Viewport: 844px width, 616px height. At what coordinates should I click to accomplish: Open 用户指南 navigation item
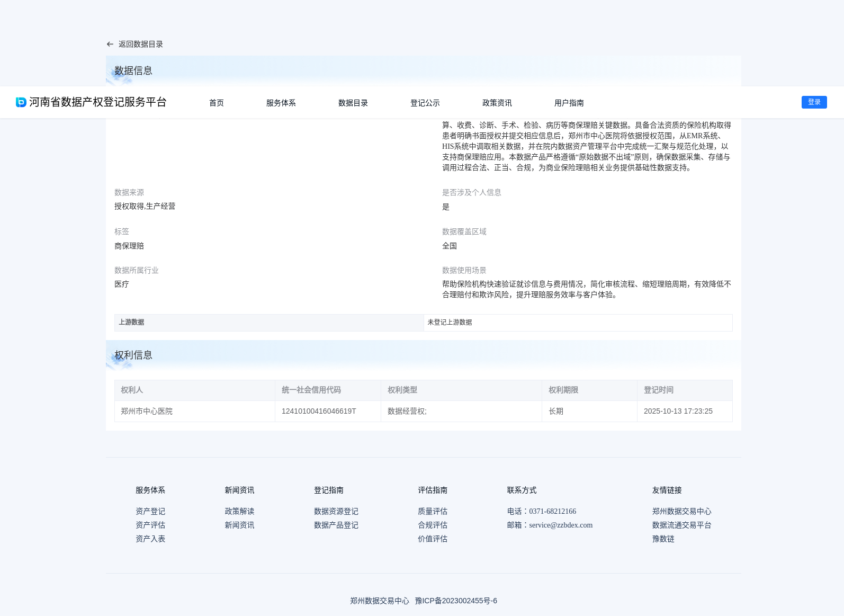coord(569,103)
